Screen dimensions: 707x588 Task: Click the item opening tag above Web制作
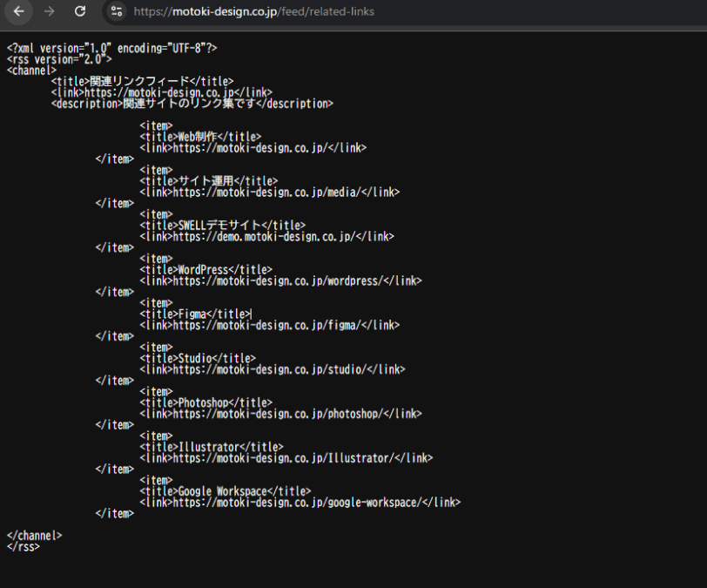pos(156,126)
